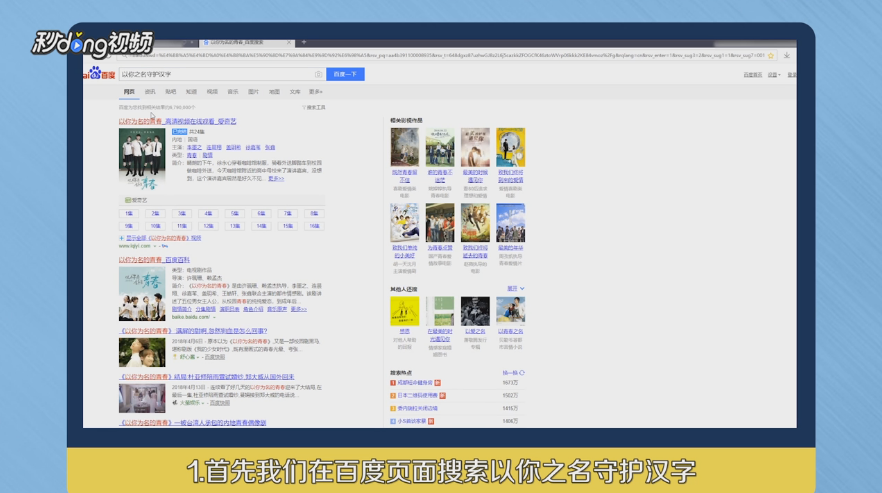Select episode 9集 button
882x493 pixels.
point(129,226)
